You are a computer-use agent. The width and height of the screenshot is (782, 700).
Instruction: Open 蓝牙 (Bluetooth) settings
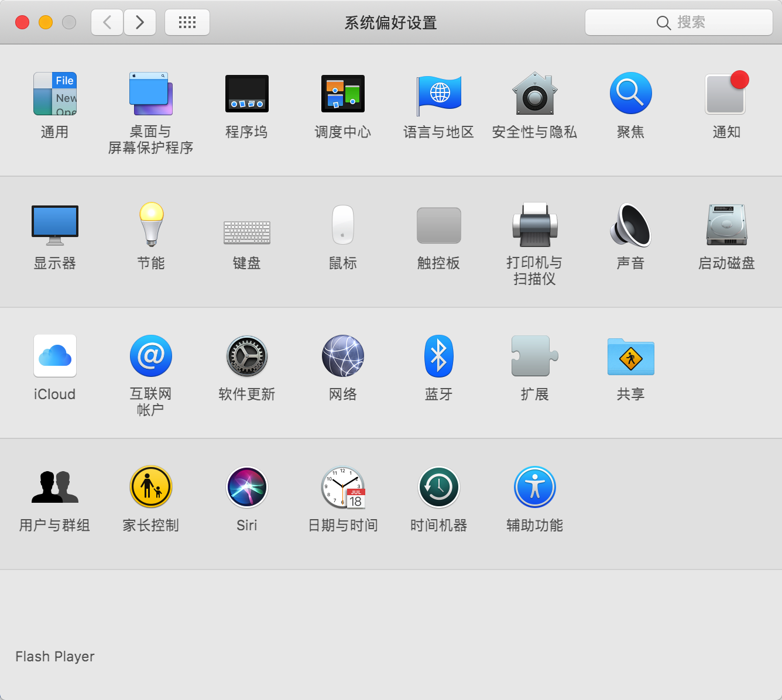438,356
